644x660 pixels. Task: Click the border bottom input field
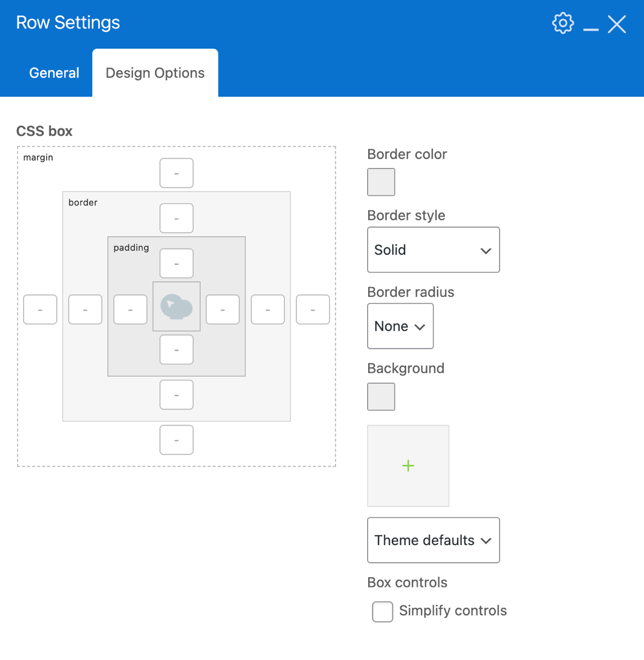pos(177,395)
